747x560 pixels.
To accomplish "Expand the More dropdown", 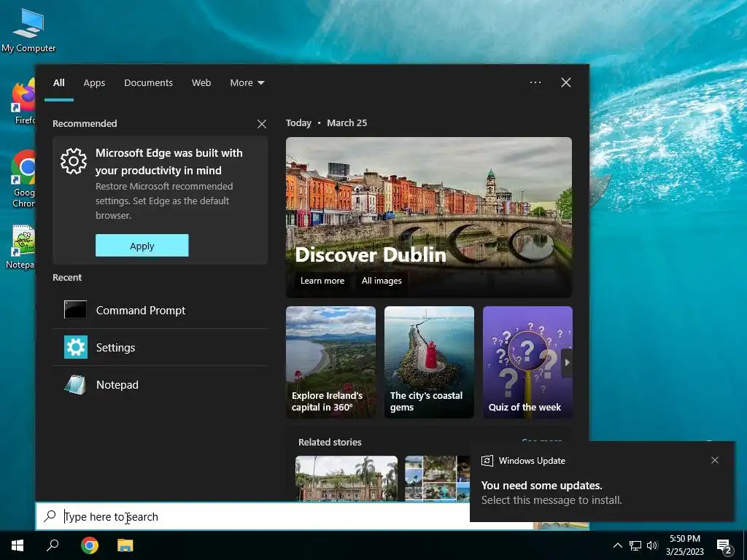I will pyautogui.click(x=247, y=83).
